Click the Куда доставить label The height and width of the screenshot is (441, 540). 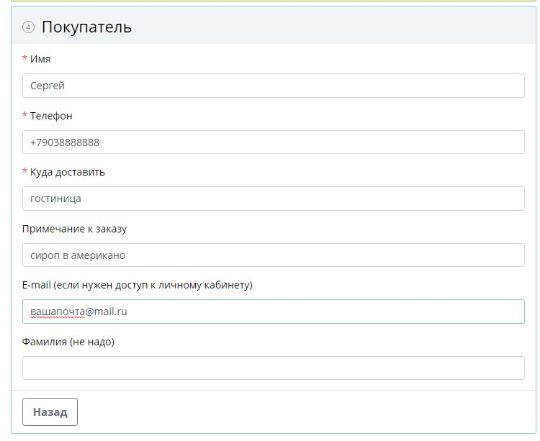[x=68, y=172]
